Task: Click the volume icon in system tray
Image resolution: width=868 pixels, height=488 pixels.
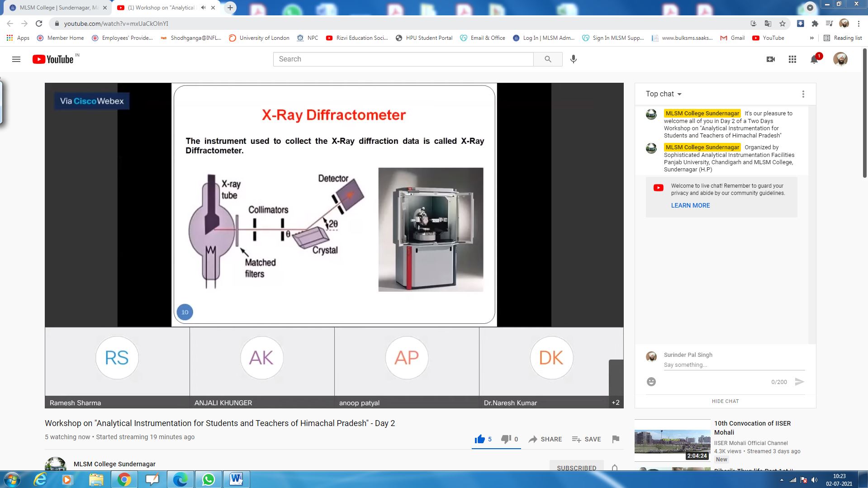Action: point(815,480)
